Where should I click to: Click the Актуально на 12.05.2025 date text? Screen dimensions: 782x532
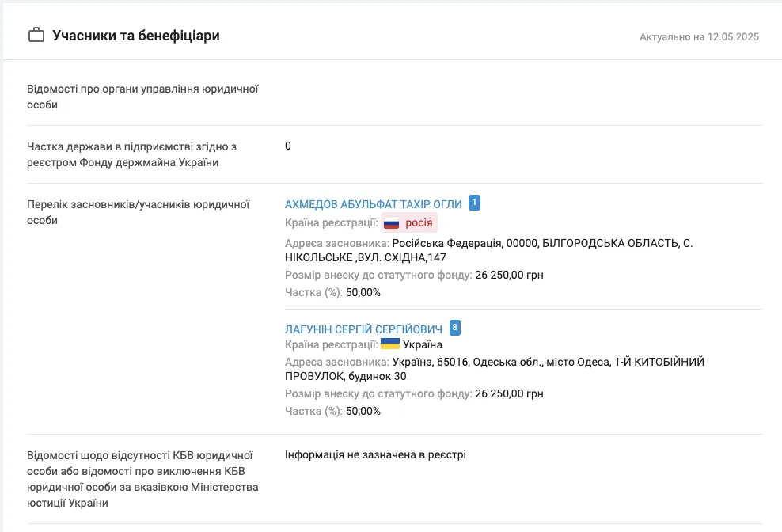coord(699,37)
